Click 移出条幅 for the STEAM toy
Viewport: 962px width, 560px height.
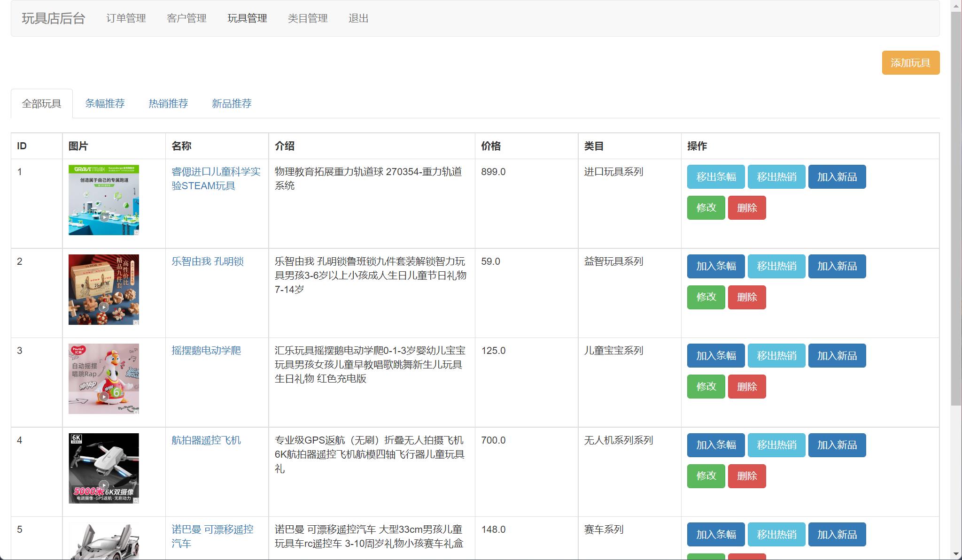(x=715, y=176)
